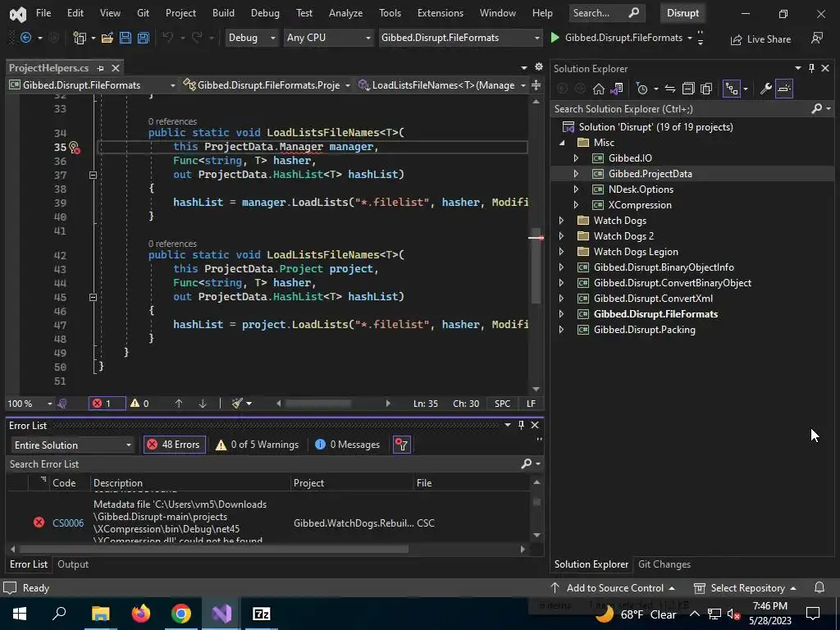Toggle the 48 Errors filter
The width and height of the screenshot is (840, 630).
click(175, 445)
